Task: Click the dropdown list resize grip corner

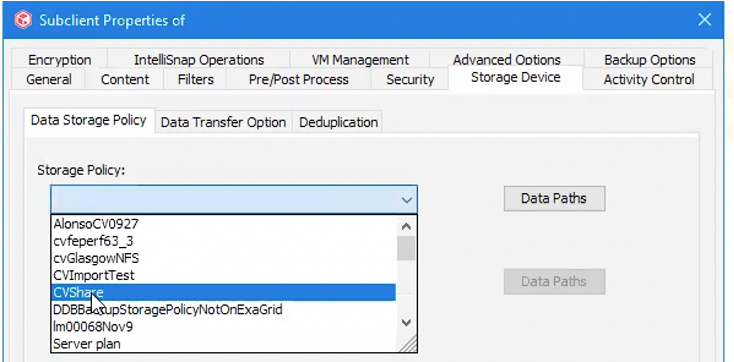Action: pos(408,343)
